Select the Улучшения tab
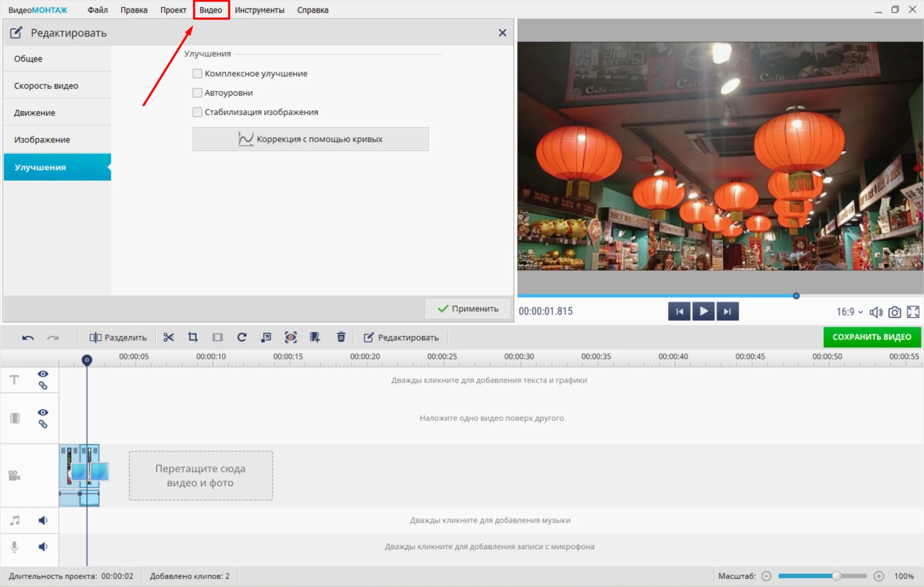The height and width of the screenshot is (587, 924). point(57,167)
